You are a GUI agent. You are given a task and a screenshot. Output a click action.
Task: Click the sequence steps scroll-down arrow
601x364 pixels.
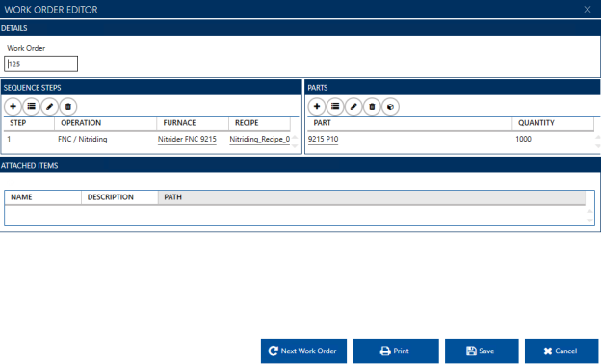(x=295, y=146)
